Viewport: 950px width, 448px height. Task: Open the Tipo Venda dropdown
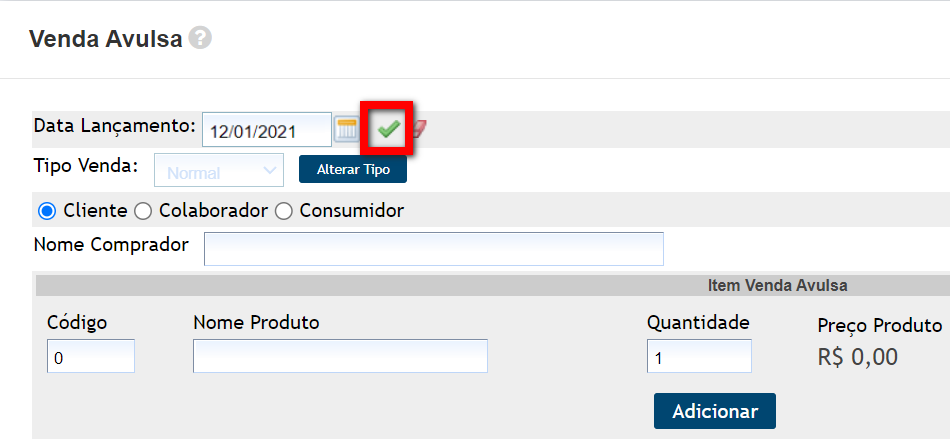pos(219,172)
